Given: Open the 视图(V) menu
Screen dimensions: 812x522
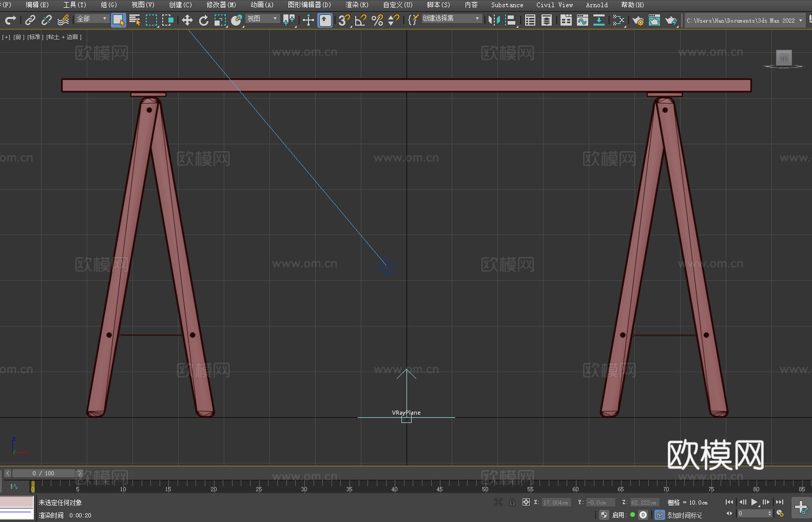Looking at the screenshot, I should pyautogui.click(x=143, y=5).
